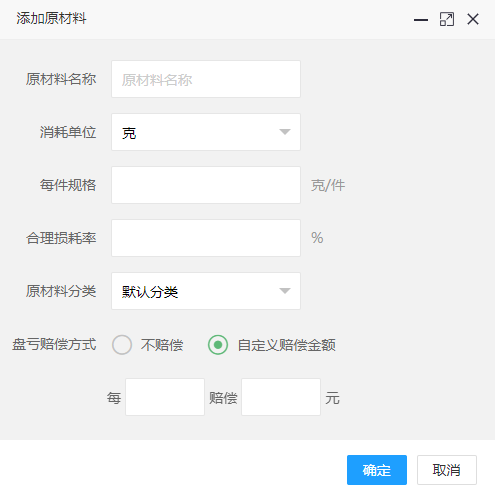Maximize the 添加原材料 dialog window

tap(447, 19)
